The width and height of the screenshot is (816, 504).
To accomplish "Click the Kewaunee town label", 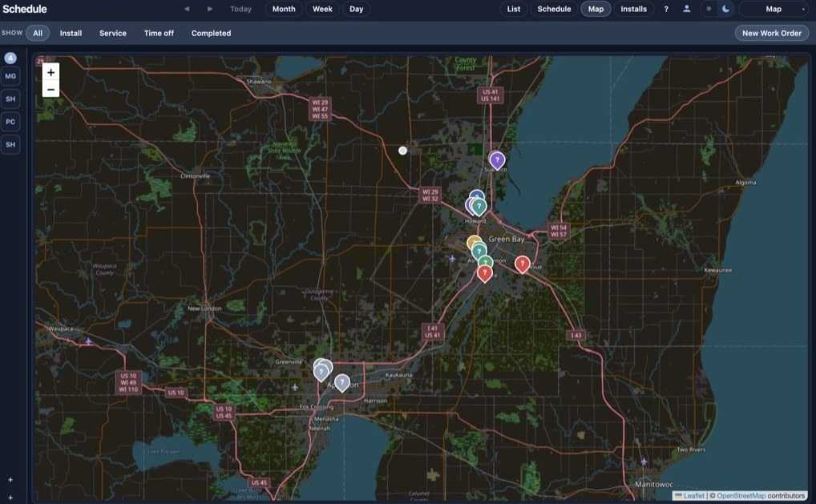I will (718, 270).
